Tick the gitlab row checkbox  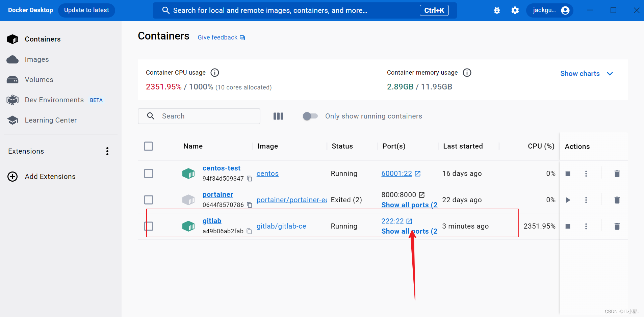(149, 226)
